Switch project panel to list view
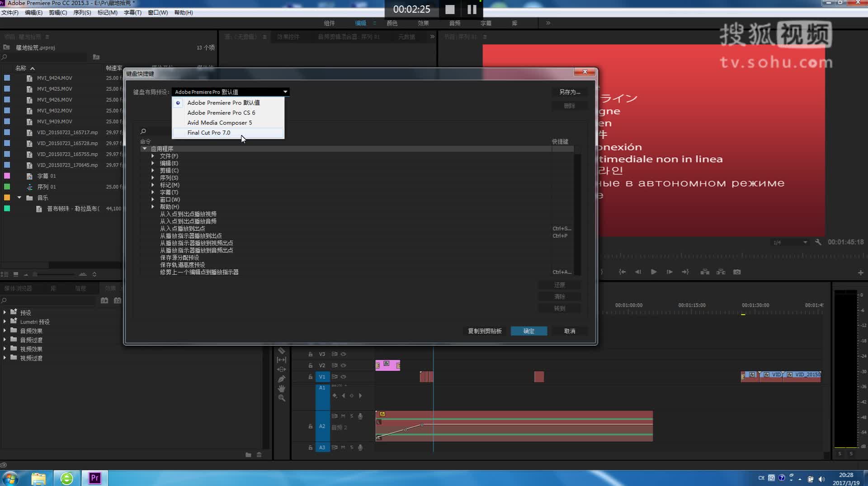 (x=5, y=274)
